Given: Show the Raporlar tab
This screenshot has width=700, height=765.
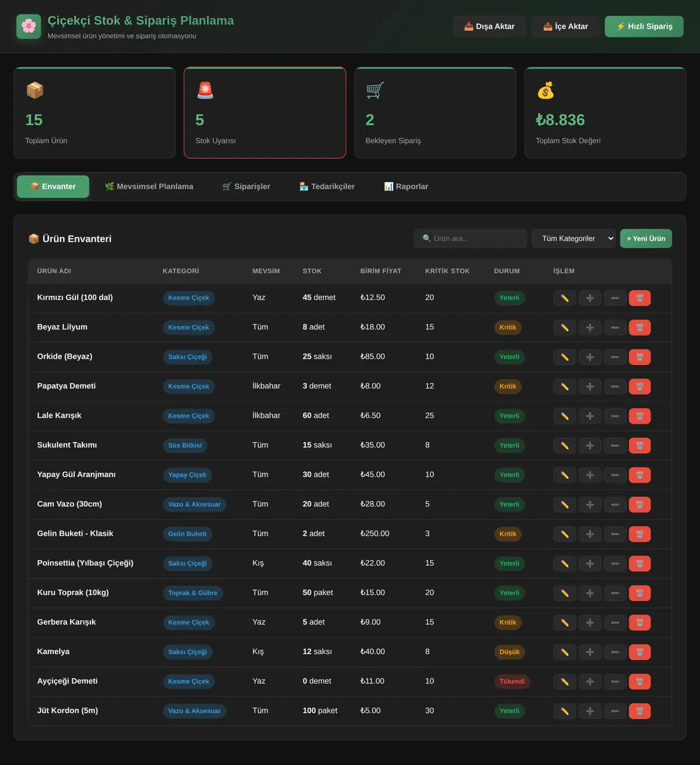Looking at the screenshot, I should pos(406,187).
